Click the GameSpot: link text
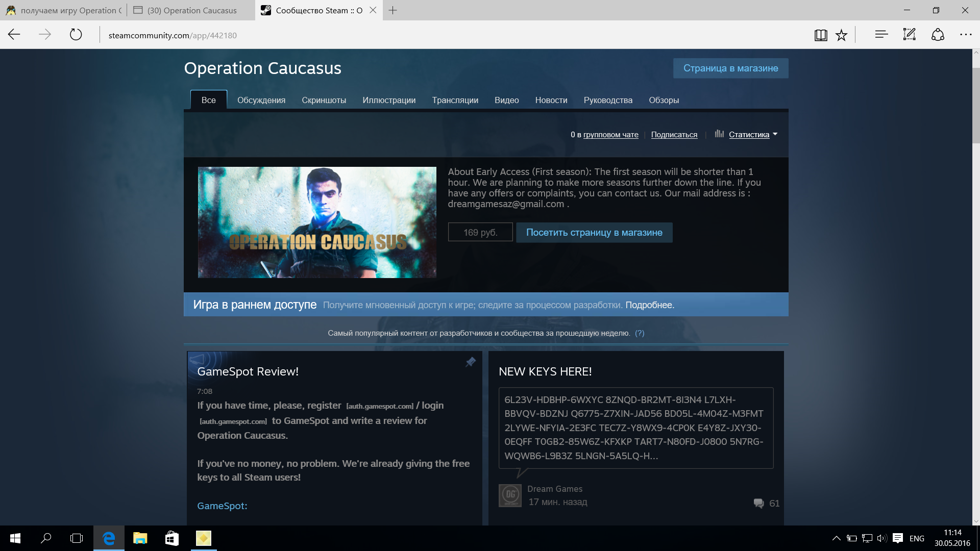Viewport: 980px width, 551px height. pyautogui.click(x=222, y=506)
